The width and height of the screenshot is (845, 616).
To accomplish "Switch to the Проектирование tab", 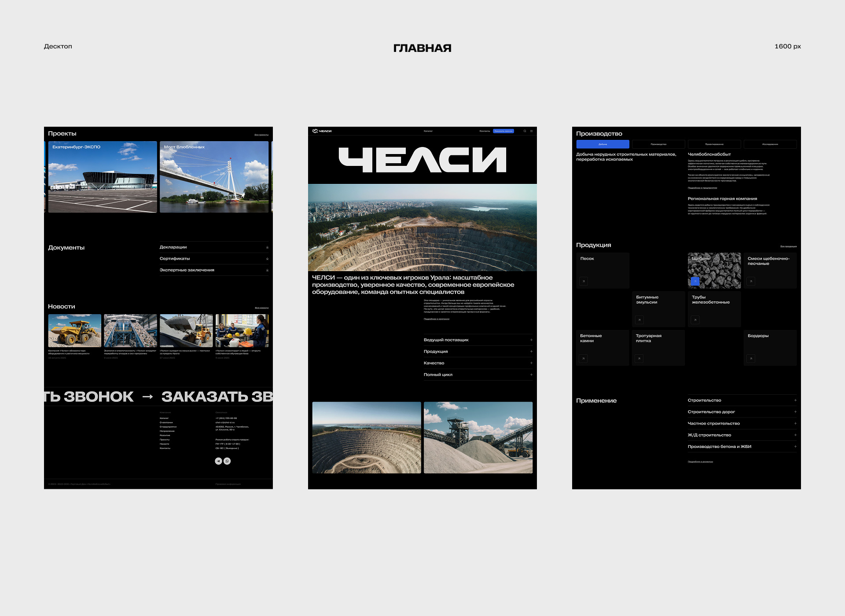I will pyautogui.click(x=714, y=144).
